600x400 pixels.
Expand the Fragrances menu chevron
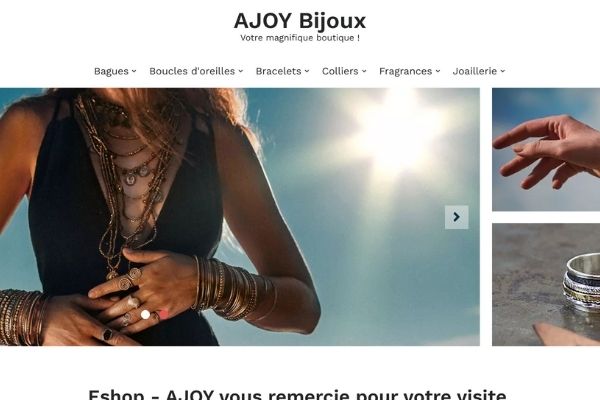pos(438,71)
